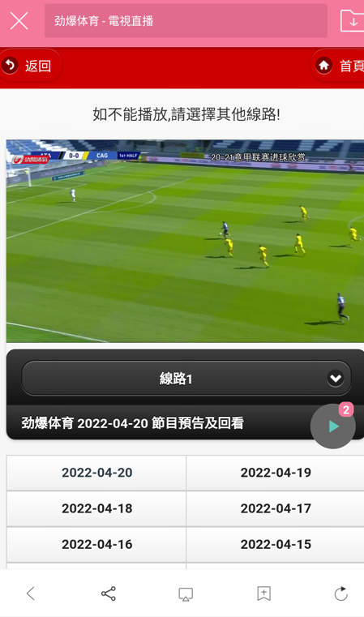Tap the download folder icon
This screenshot has width=364, height=617.
pos(352,21)
